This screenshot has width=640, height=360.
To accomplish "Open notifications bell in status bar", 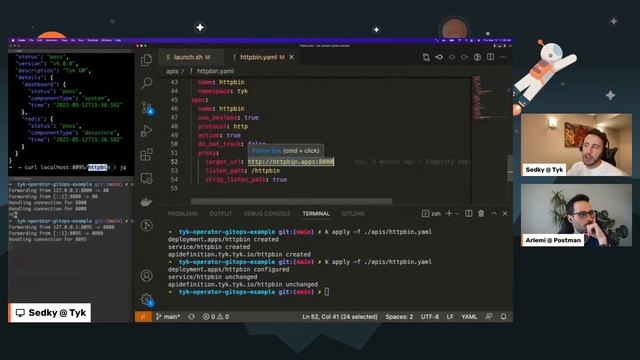I will 504,317.
